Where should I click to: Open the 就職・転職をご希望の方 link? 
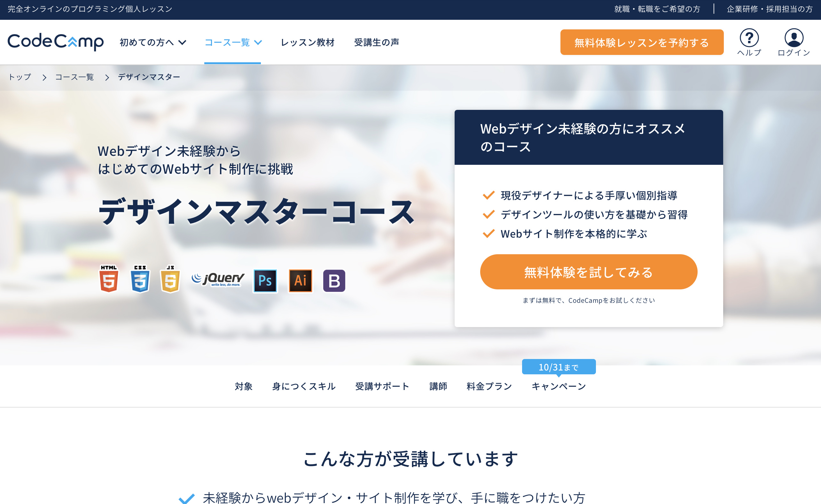[657, 9]
